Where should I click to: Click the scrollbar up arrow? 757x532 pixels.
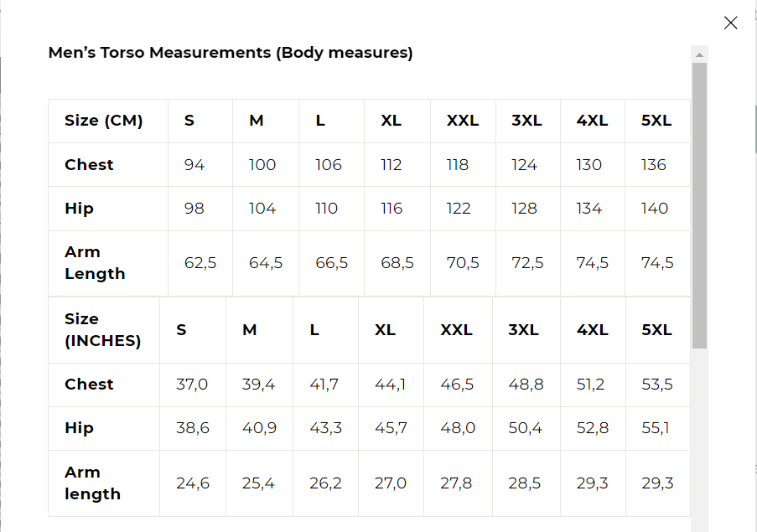coord(699,54)
